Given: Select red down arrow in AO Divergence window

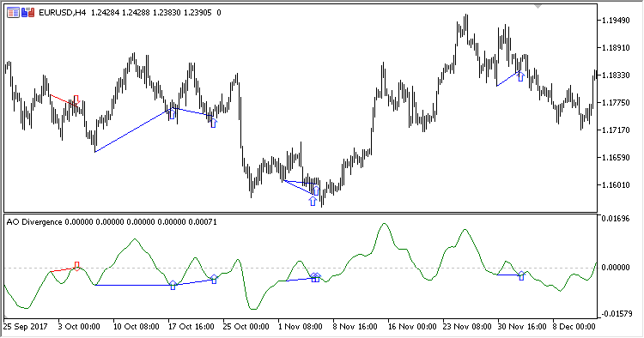Looking at the screenshot, I should point(76,266).
